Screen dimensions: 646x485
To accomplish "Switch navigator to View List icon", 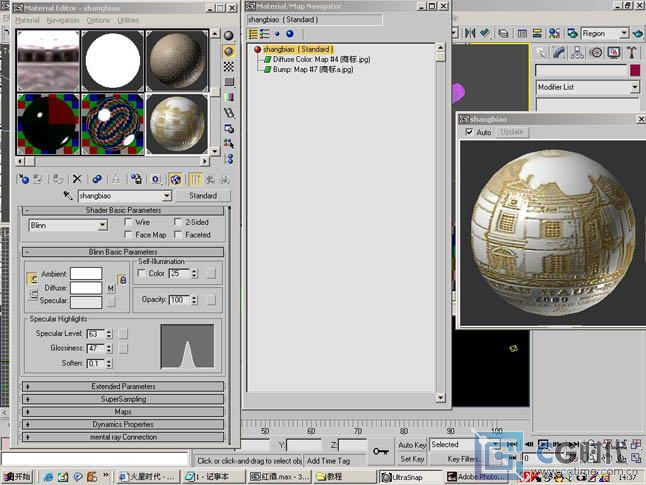I will tap(254, 33).
